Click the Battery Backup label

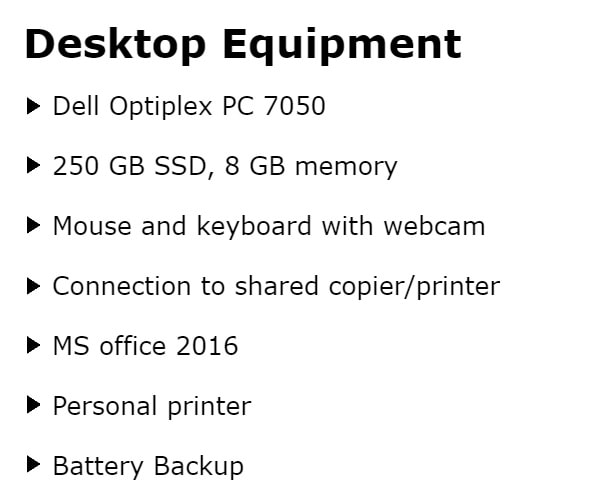tap(147, 466)
